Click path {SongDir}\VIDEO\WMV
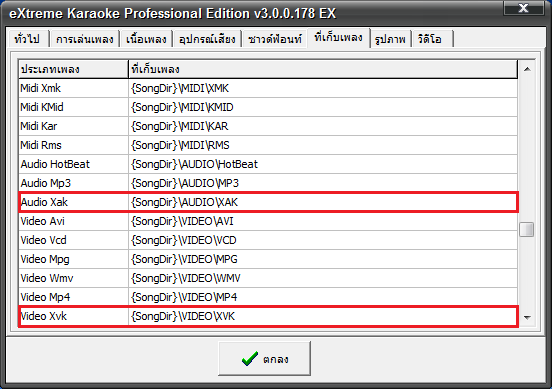552x389 pixels. [x=186, y=278]
